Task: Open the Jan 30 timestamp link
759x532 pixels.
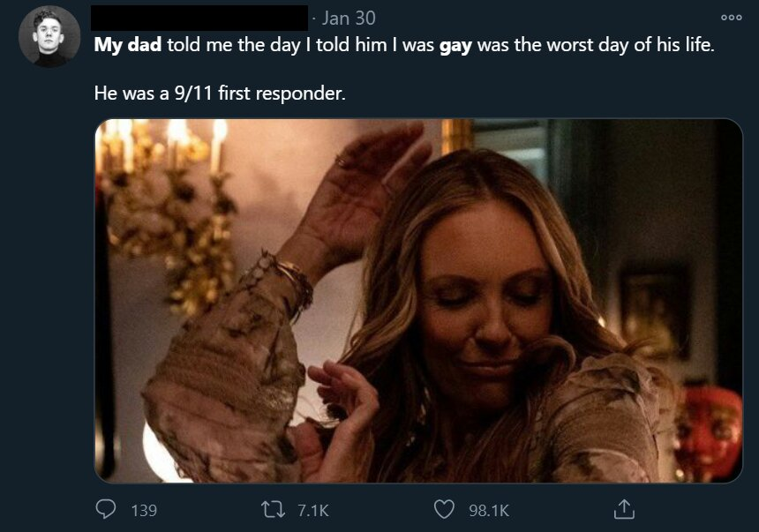Action: pos(349,18)
